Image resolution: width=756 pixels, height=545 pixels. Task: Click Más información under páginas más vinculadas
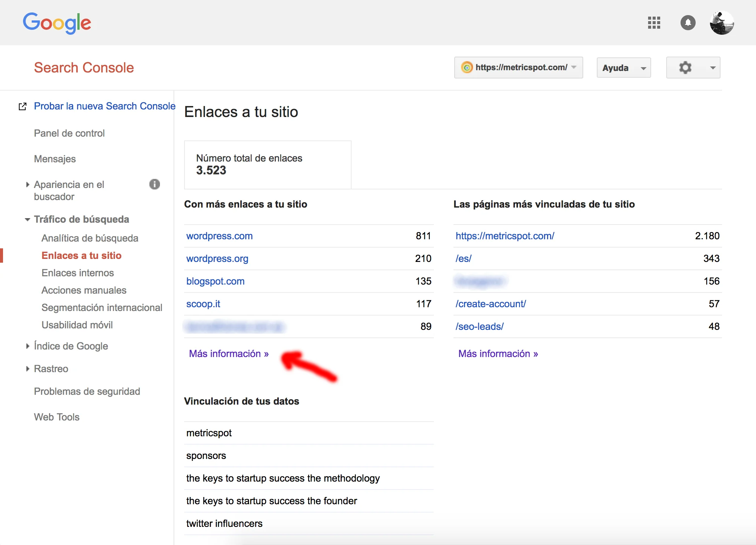point(498,354)
